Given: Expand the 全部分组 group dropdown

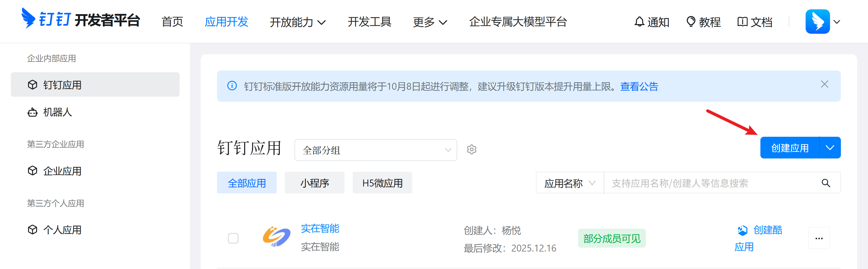Looking at the screenshot, I should tap(375, 150).
